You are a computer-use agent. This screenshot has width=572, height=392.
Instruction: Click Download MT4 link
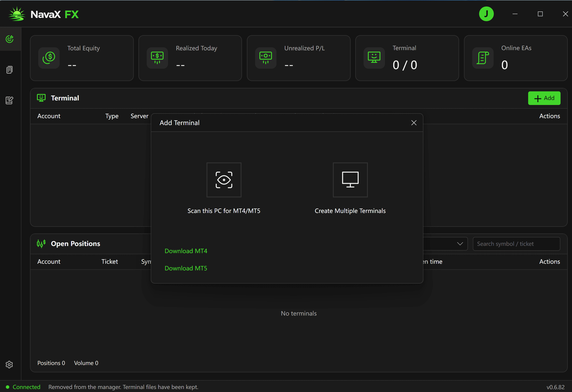tap(186, 251)
